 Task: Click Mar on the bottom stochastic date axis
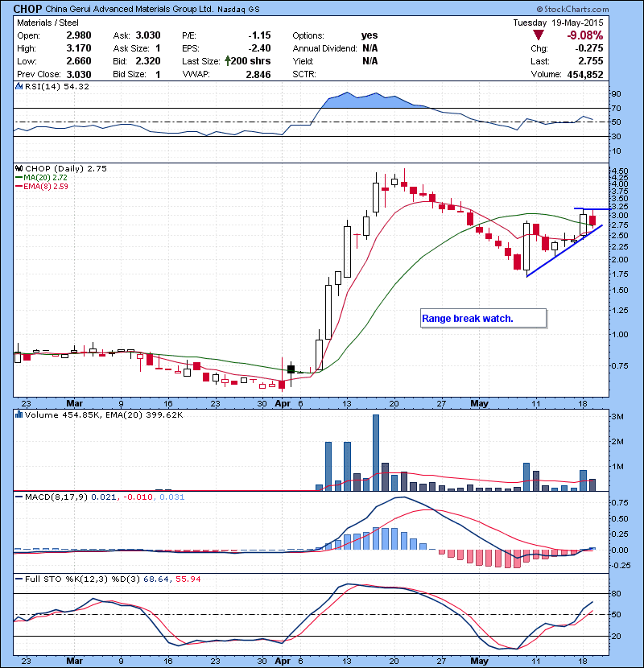pyautogui.click(x=75, y=660)
